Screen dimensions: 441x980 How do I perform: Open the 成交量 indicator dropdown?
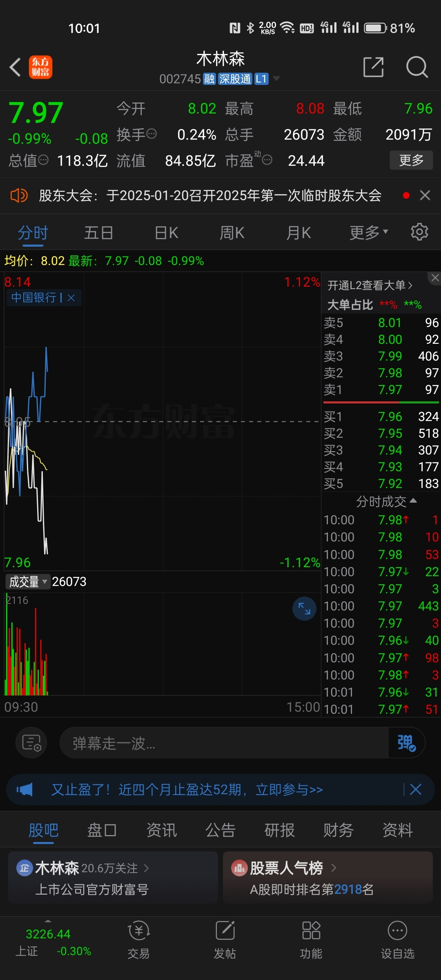click(x=28, y=581)
